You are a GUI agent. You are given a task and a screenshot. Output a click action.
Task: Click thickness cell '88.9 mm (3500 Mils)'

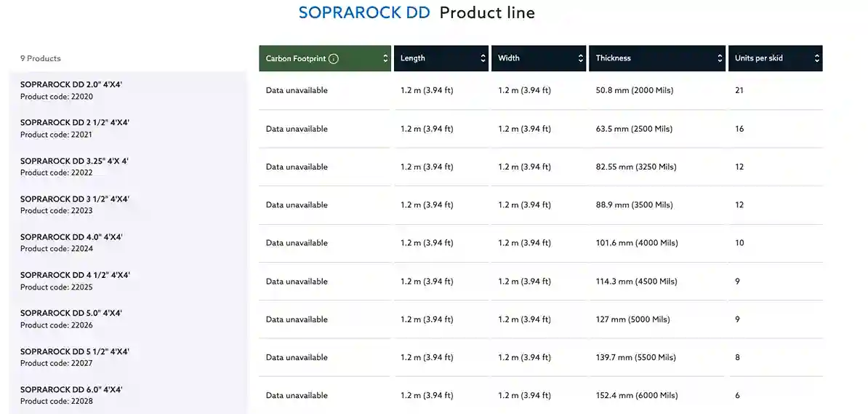[635, 205]
